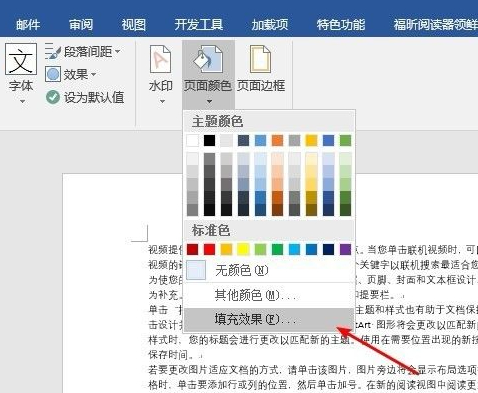Pick the light green standard color
478x393 pixels.
(x=260, y=249)
